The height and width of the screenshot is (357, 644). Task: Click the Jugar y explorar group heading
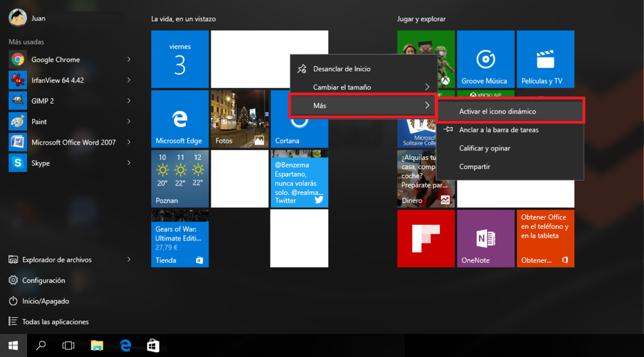pos(422,19)
